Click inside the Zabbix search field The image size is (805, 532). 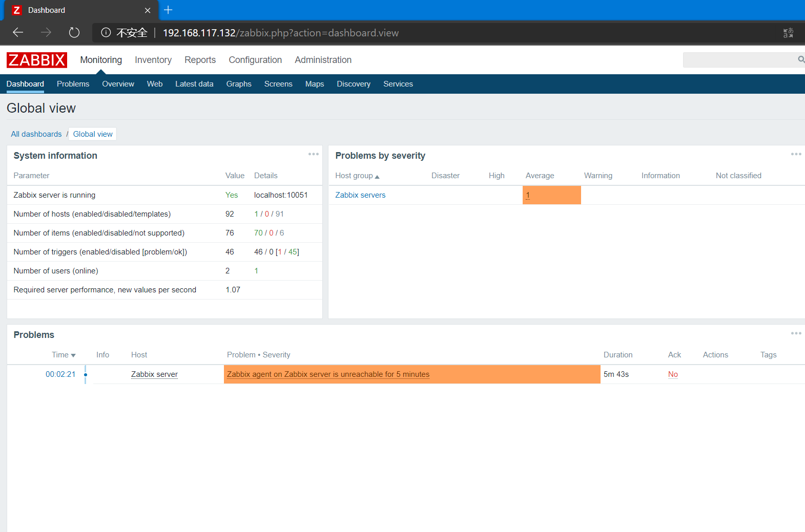click(740, 60)
